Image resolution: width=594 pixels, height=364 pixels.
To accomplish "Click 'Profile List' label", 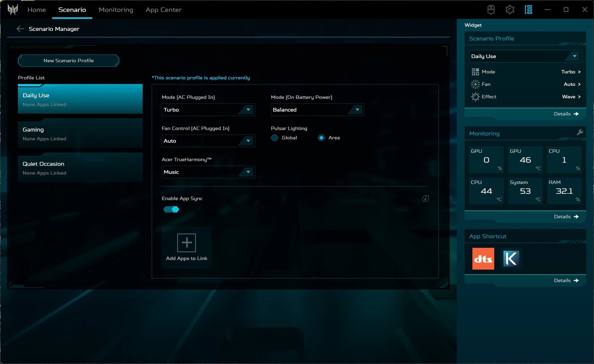I will [x=31, y=78].
